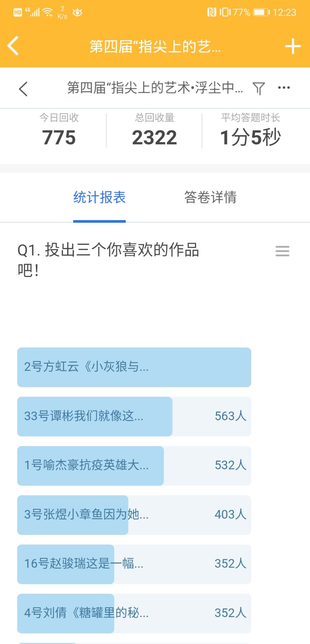Go back using the gray chevron arrow

23,89
